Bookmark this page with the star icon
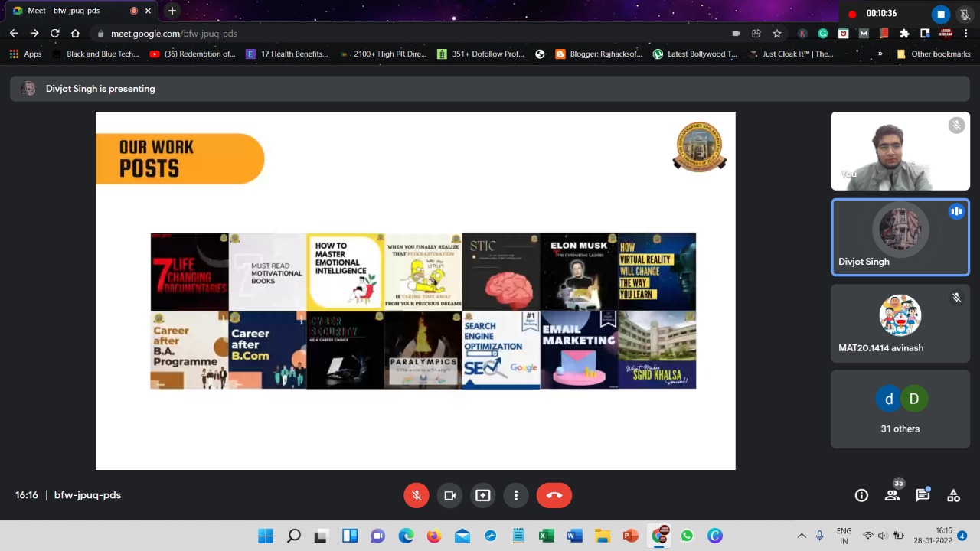The width and height of the screenshot is (980, 551). (777, 34)
